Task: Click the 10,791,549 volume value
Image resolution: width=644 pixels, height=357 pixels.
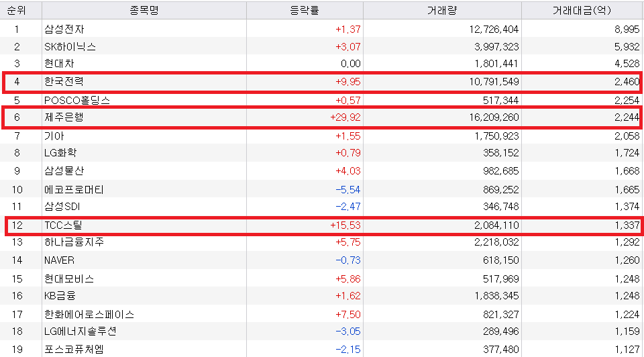Action: [x=494, y=82]
